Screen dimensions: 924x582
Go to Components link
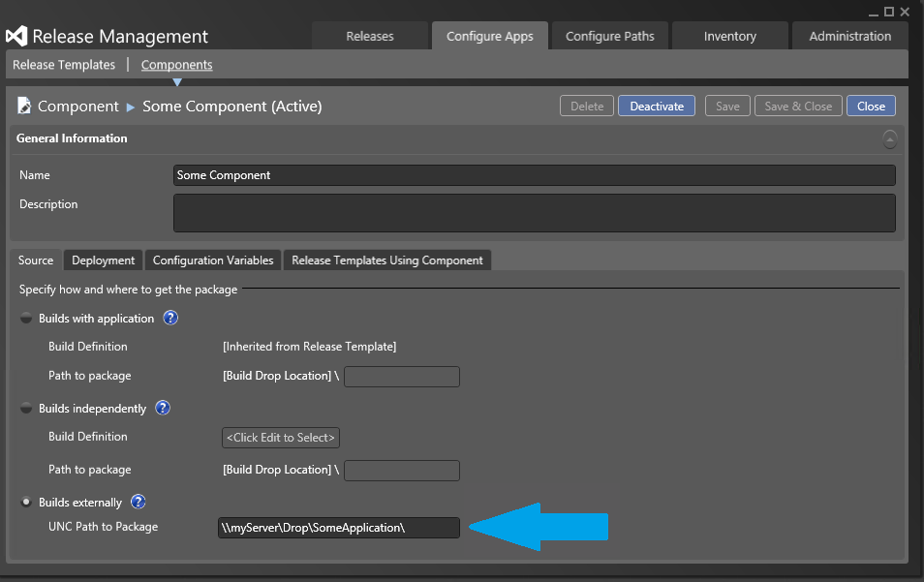177,65
